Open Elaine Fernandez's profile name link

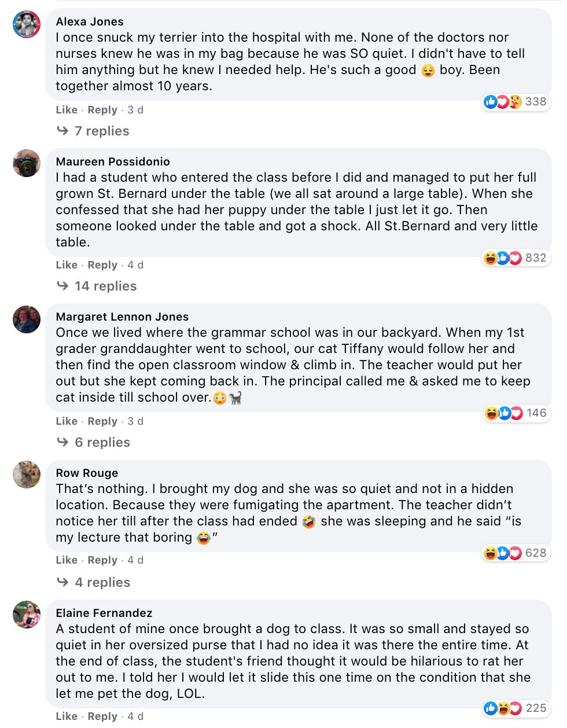tap(104, 613)
